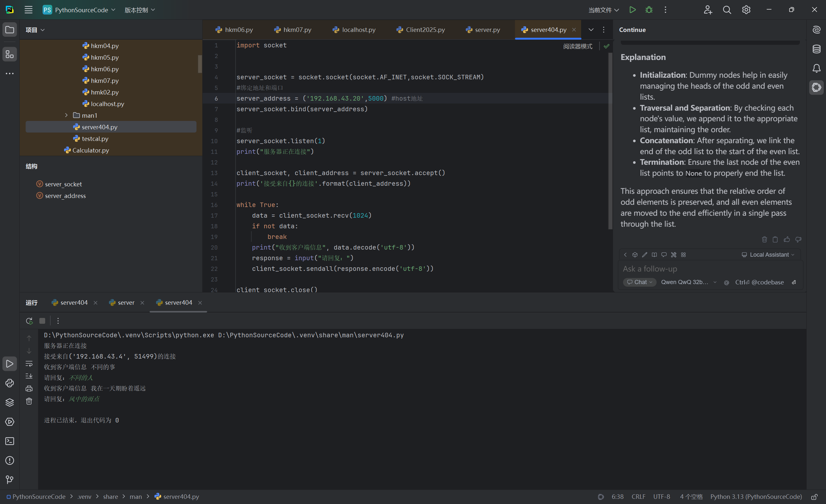Screen dimensions: 826x504
Task: Open the Python Packages layers icon
Action: click(10, 402)
